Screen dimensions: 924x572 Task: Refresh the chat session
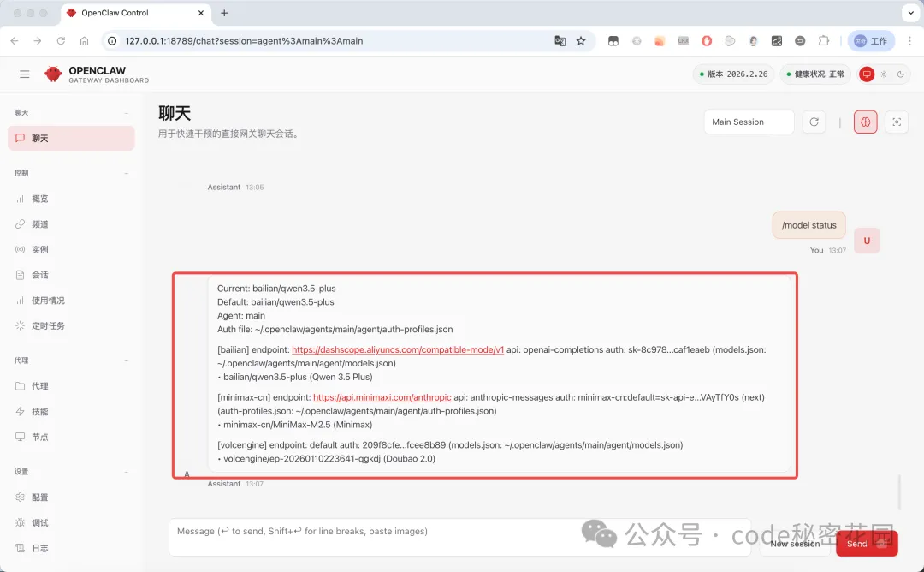click(x=814, y=122)
